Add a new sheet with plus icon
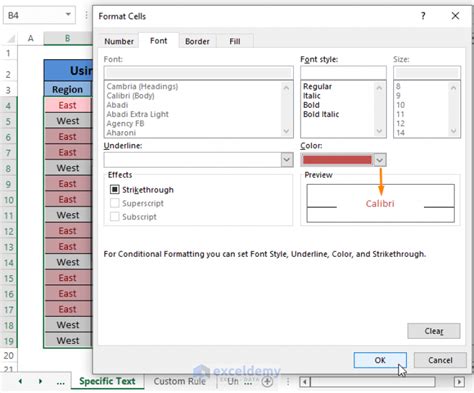This screenshot has height=393, width=474. pyautogui.click(x=267, y=382)
